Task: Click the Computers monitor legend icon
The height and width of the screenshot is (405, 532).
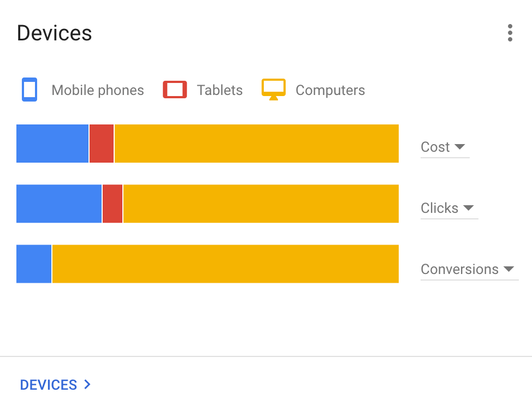Action: point(273,88)
